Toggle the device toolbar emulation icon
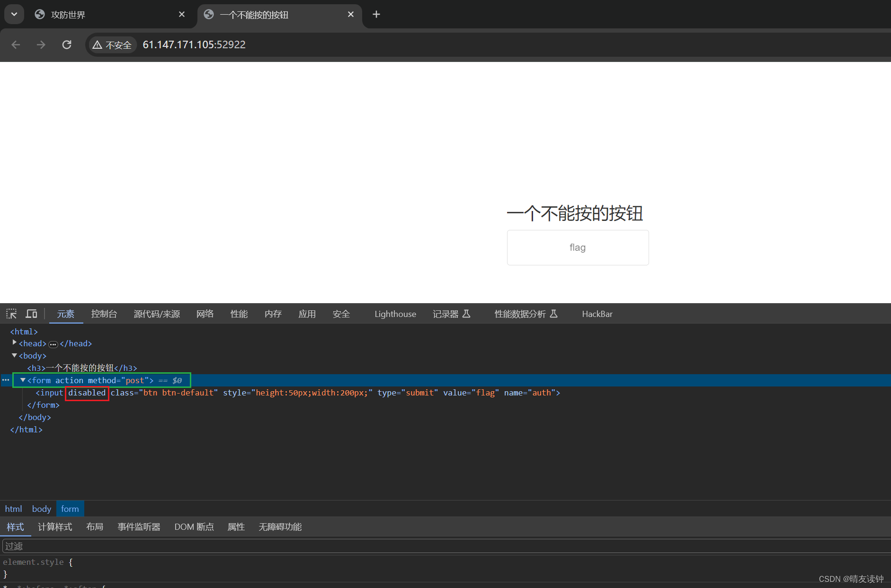The image size is (891, 588). (x=31, y=313)
